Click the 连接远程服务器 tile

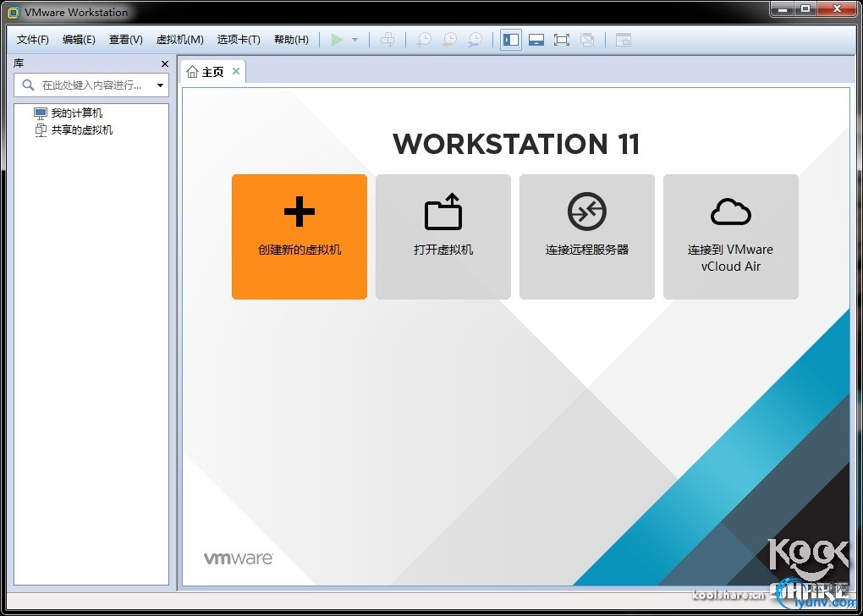pyautogui.click(x=587, y=237)
